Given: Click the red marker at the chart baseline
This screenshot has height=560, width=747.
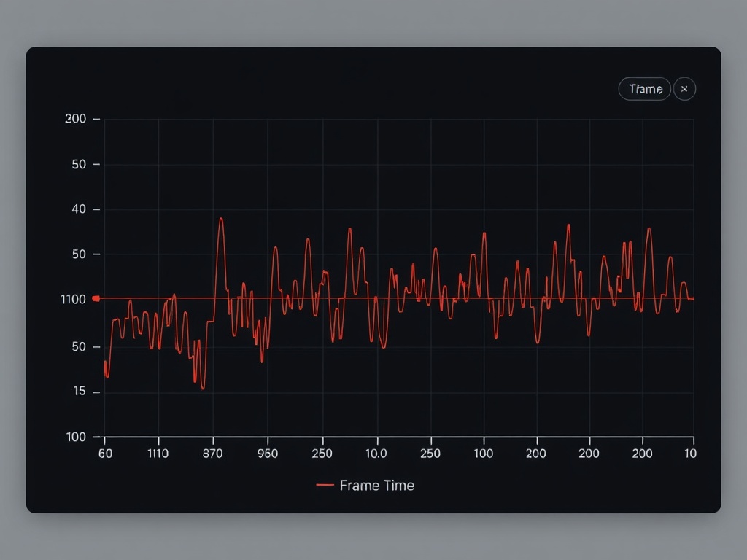Looking at the screenshot, I should point(94,298).
